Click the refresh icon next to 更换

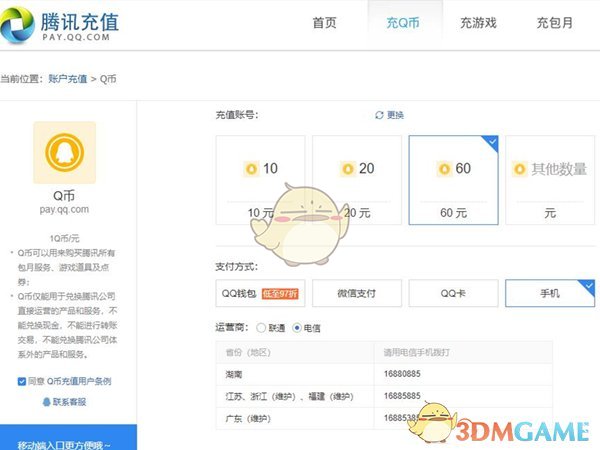[379, 115]
